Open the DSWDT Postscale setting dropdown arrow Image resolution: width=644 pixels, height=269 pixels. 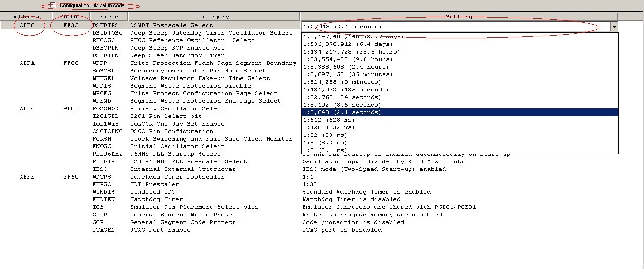click(x=614, y=27)
